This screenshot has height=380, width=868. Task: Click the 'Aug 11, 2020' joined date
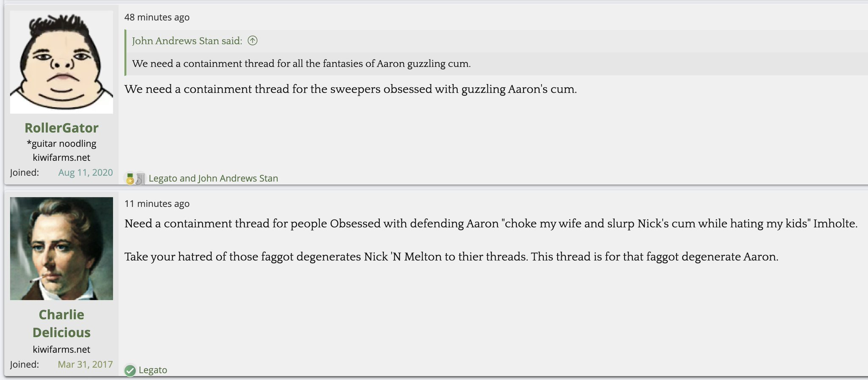tap(86, 172)
